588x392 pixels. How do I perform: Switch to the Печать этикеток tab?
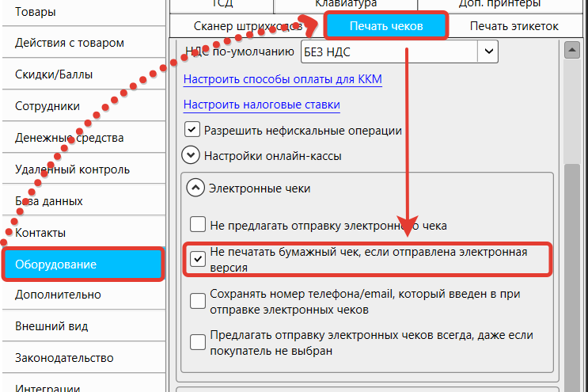(514, 26)
